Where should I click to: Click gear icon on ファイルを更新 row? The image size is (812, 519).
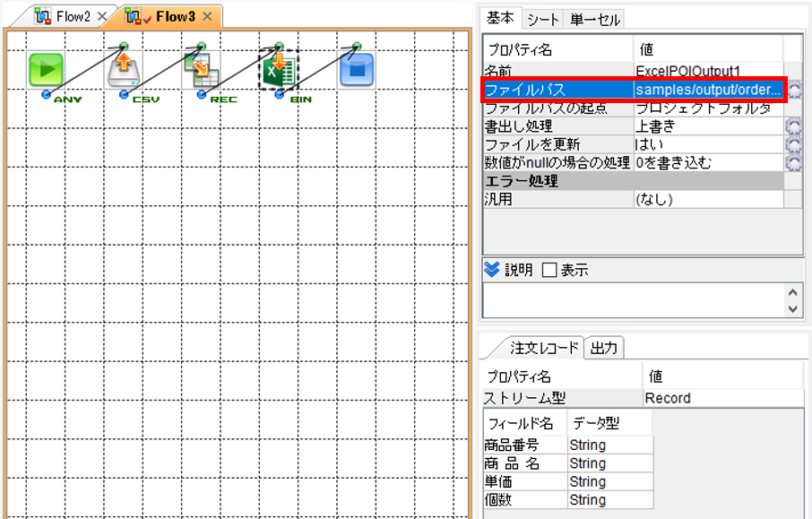[x=793, y=144]
